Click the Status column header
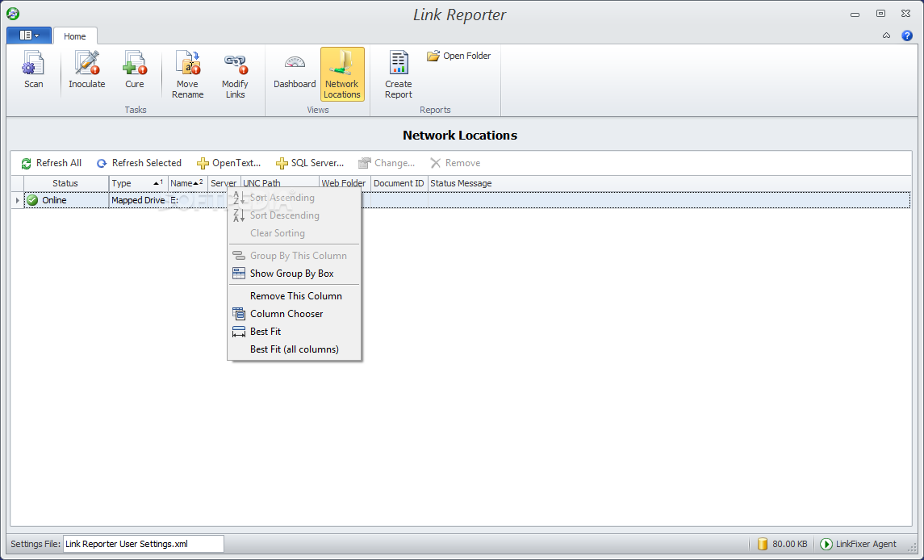 coord(66,183)
